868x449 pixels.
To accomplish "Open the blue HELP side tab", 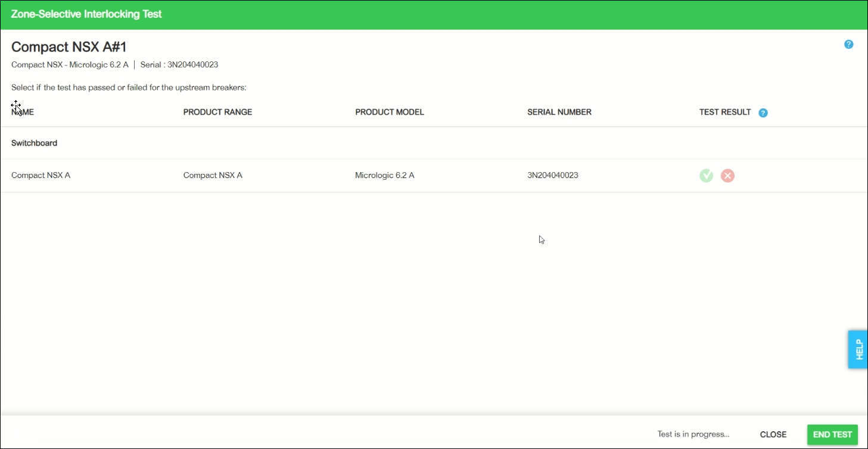I will [858, 350].
